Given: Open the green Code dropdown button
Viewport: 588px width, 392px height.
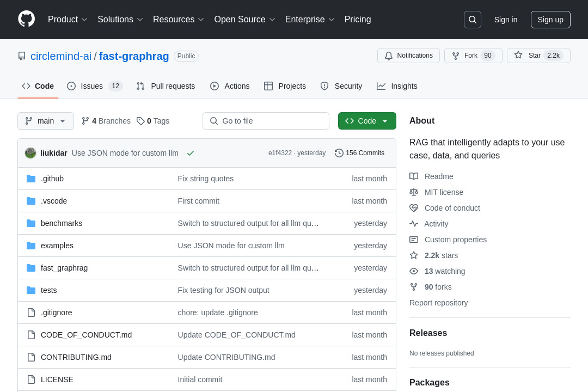Looking at the screenshot, I should pos(367,121).
